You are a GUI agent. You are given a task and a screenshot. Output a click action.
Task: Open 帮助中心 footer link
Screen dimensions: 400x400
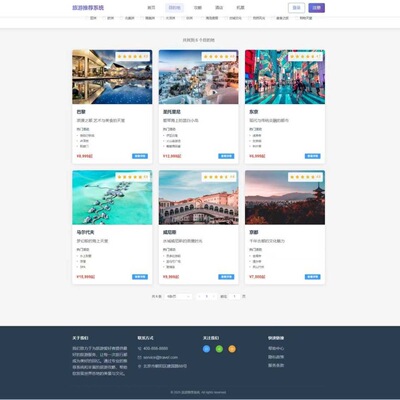click(276, 348)
